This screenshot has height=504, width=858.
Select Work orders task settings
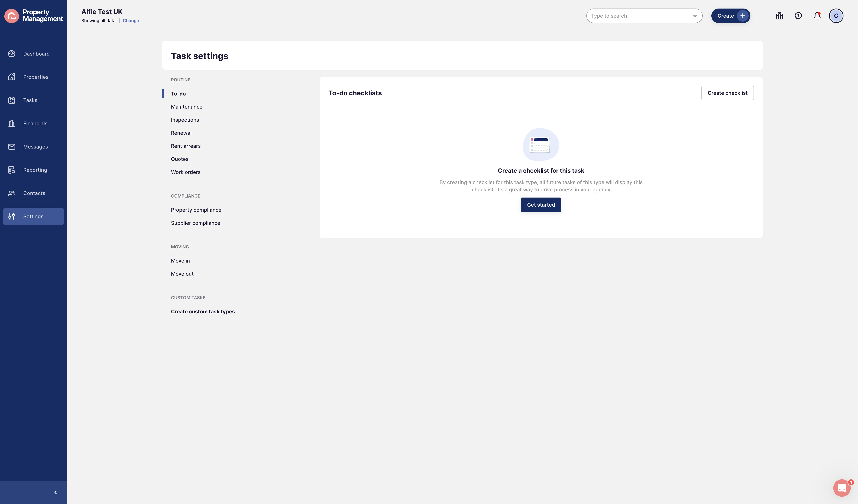coord(186,172)
